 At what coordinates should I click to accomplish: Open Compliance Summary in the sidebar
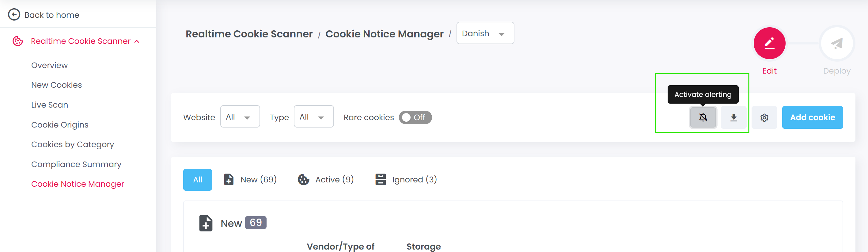click(76, 164)
